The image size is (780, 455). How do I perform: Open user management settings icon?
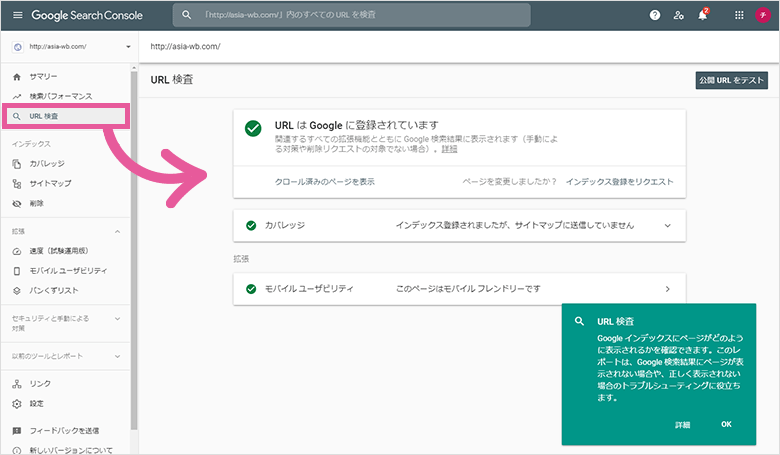click(x=679, y=15)
